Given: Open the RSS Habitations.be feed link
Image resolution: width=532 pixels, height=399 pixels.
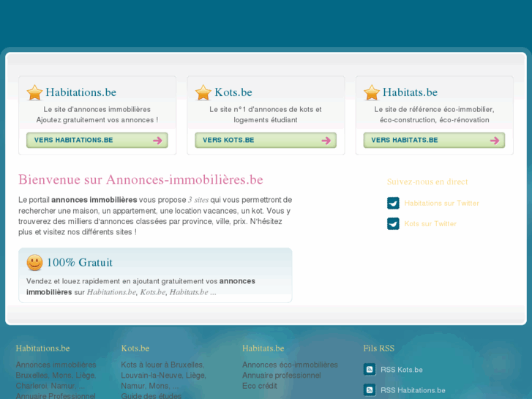Looking at the screenshot, I should 413,390.
